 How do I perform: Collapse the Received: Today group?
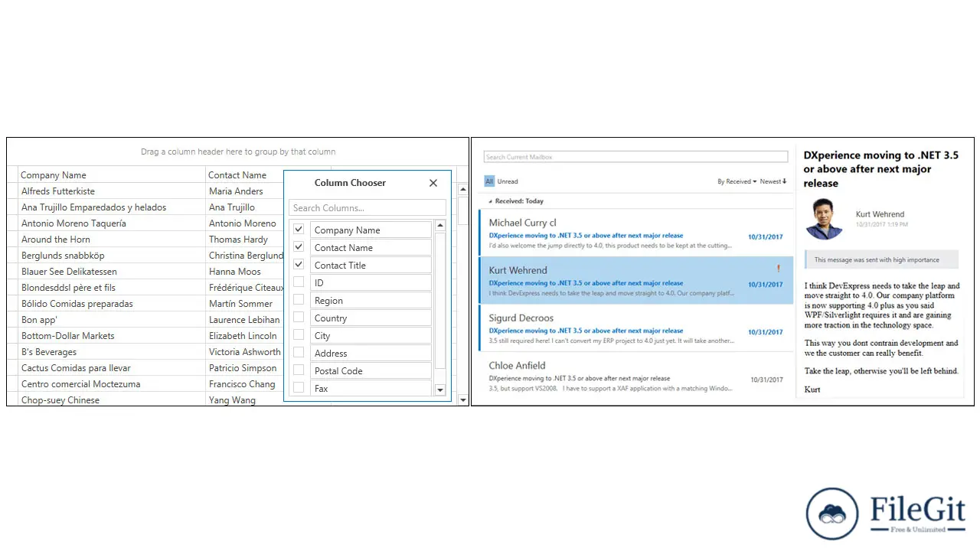(491, 201)
